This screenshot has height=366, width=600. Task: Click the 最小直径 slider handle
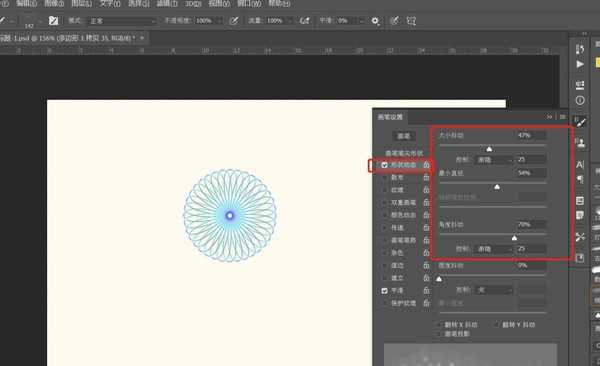coord(497,186)
